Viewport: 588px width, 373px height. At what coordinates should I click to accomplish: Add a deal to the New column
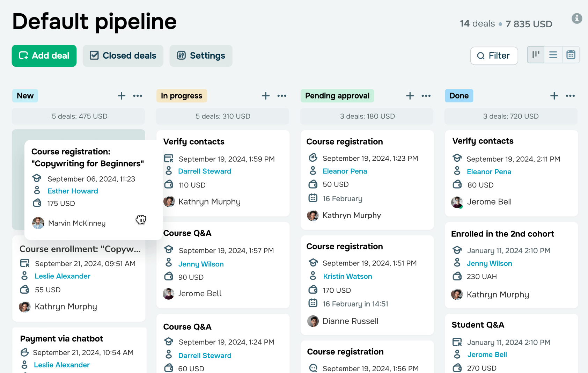point(122,96)
